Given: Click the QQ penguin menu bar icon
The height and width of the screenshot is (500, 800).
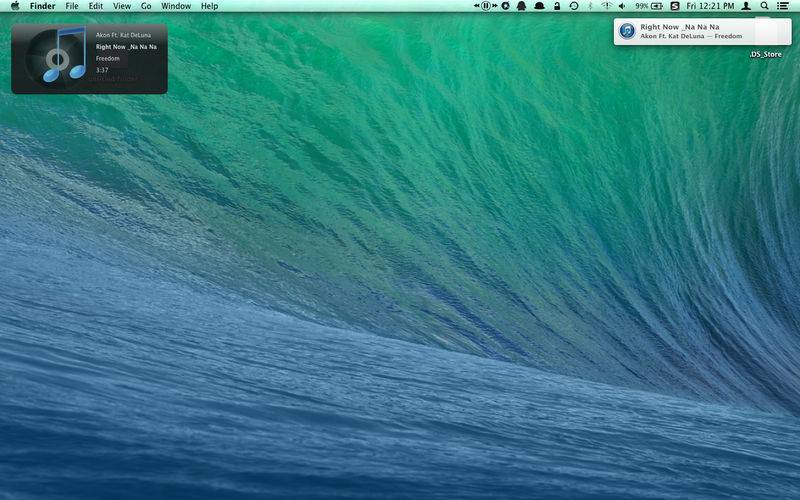Looking at the screenshot, I should coord(521,6).
